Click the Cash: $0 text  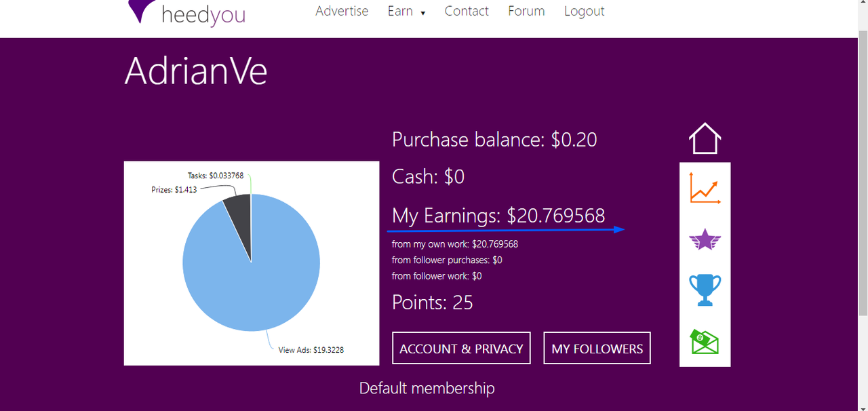coord(428,177)
